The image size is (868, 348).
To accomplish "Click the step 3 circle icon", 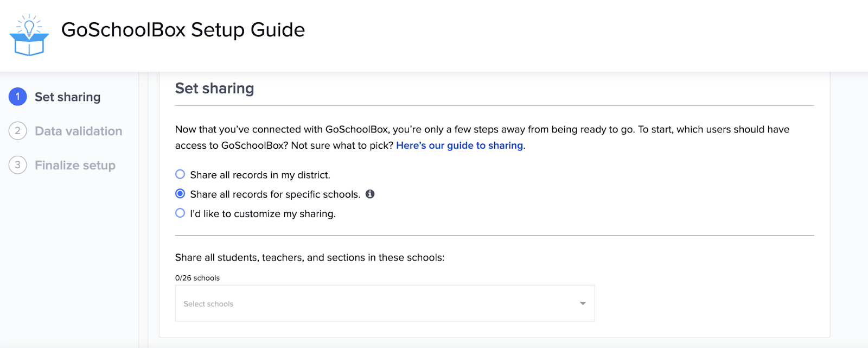I will [18, 165].
